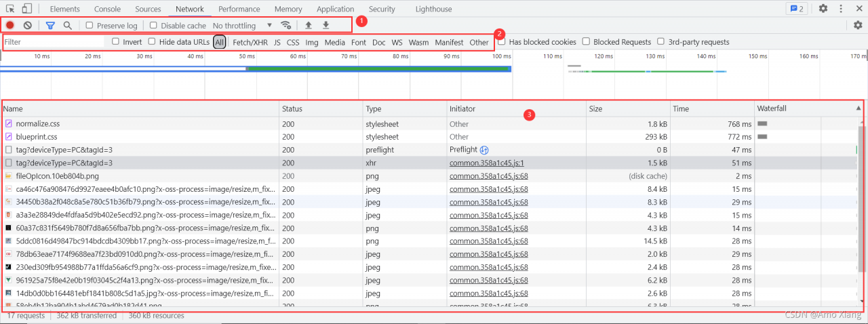Image resolution: width=868 pixels, height=324 pixels.
Task: Open network conditions wifi icon
Action: pos(286,25)
